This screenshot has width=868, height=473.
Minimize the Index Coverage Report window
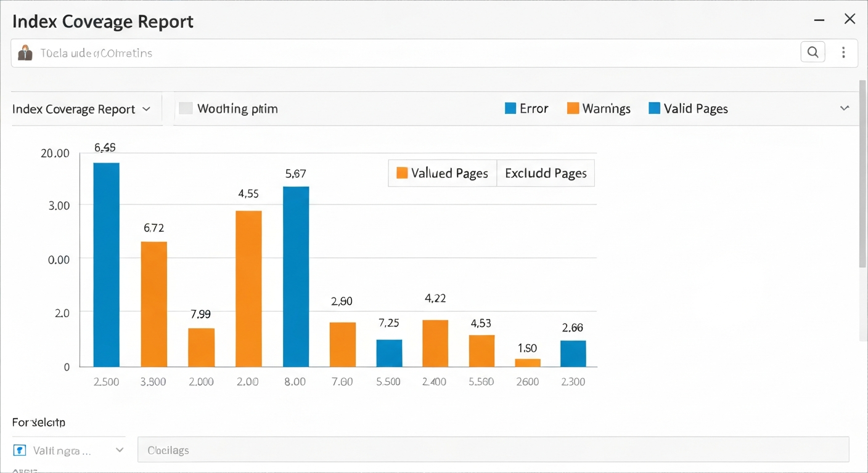(x=819, y=20)
